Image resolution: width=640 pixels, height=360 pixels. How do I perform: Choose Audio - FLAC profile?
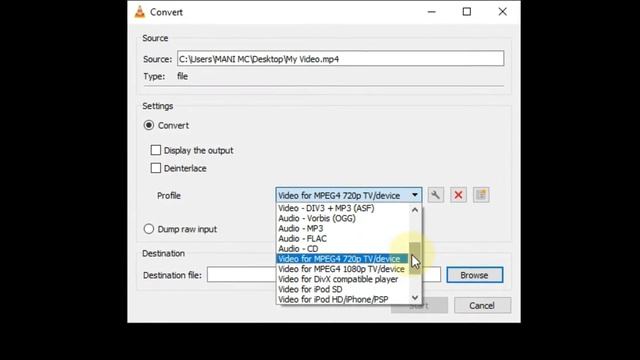[x=343, y=238]
